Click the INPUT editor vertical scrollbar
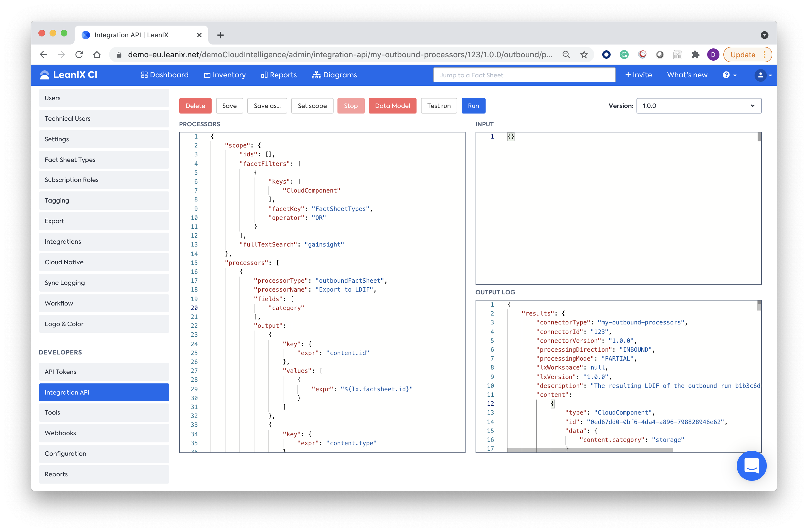The height and width of the screenshot is (532, 808). click(759, 137)
